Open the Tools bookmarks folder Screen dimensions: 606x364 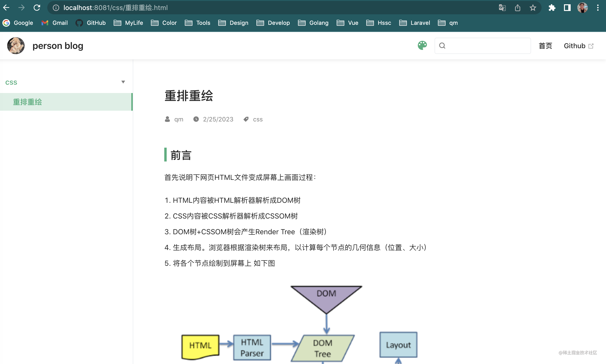198,23
